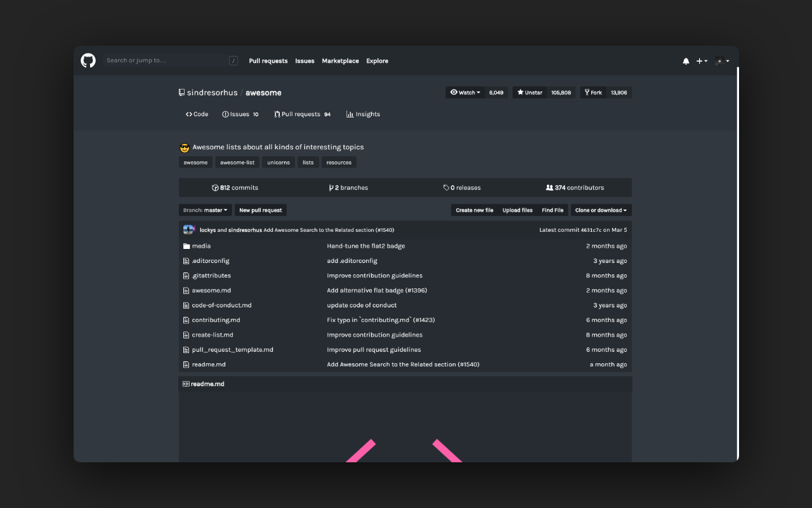Screen dimensions: 812x508
Task: View the 6,049 watchers count
Action: [496, 93]
